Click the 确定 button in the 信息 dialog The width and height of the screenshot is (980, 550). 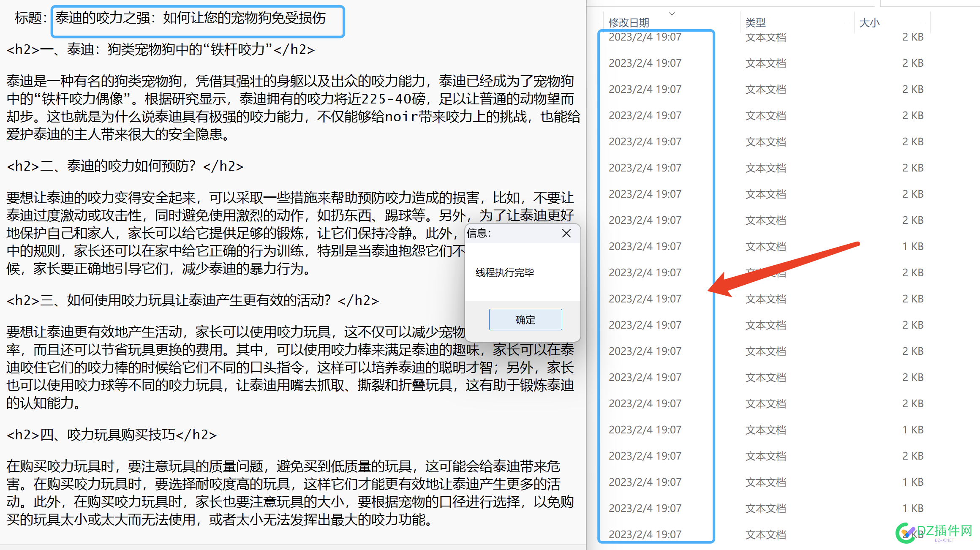click(525, 319)
